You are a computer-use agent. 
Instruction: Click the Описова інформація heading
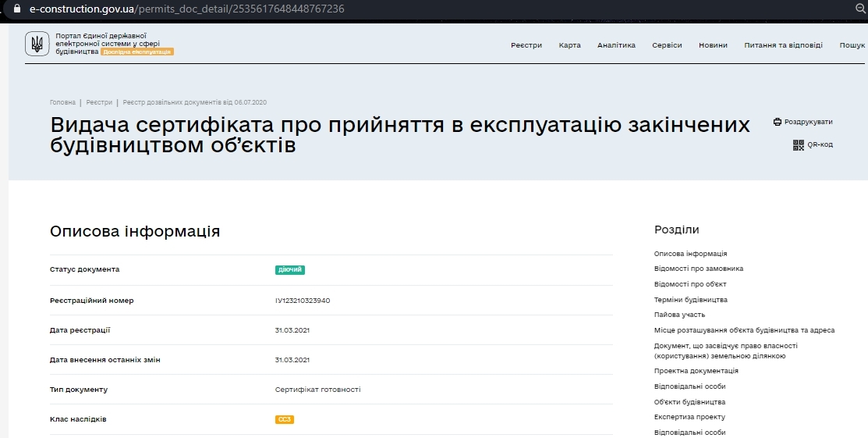click(x=135, y=231)
